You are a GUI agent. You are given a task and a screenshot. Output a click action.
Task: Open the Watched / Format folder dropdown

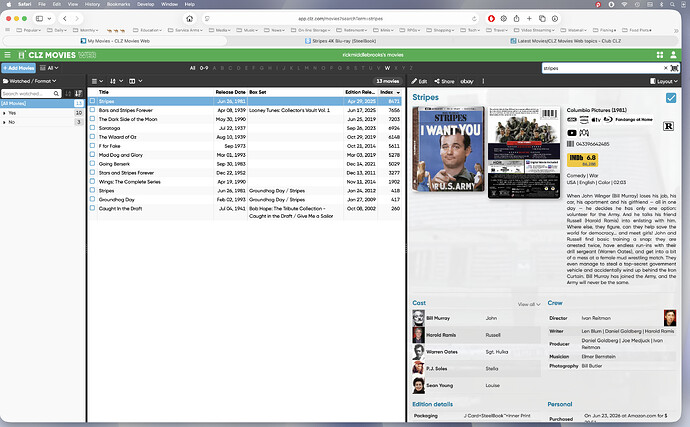29,81
